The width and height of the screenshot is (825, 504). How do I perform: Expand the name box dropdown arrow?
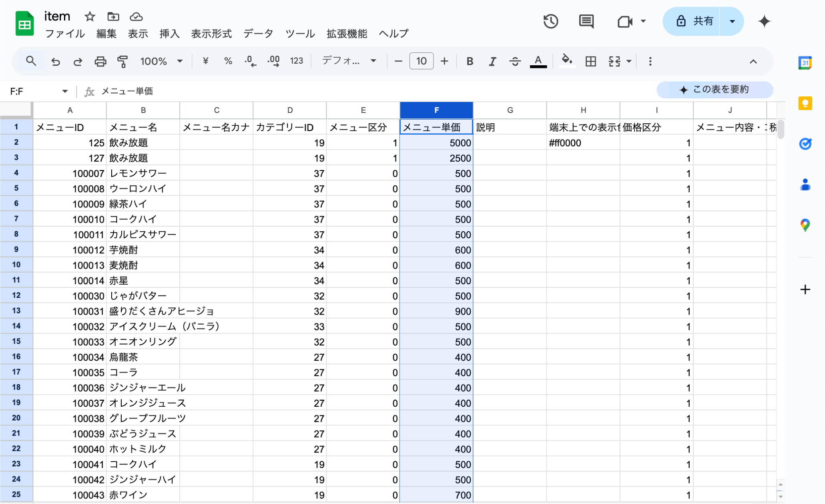(64, 91)
